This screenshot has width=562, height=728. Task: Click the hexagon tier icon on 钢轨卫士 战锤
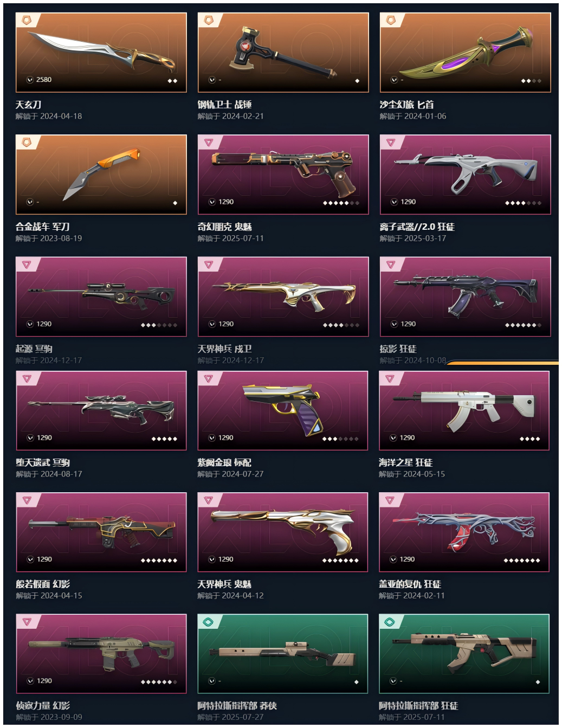pos(209,20)
